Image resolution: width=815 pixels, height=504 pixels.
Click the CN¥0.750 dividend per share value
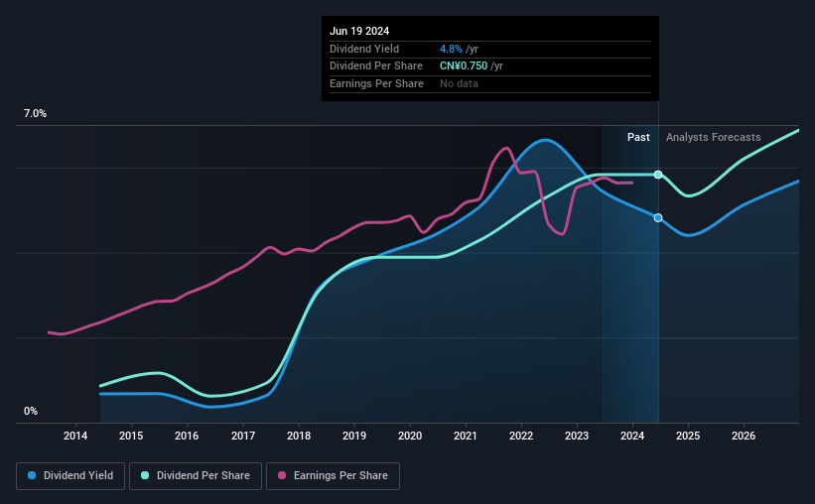coord(464,66)
